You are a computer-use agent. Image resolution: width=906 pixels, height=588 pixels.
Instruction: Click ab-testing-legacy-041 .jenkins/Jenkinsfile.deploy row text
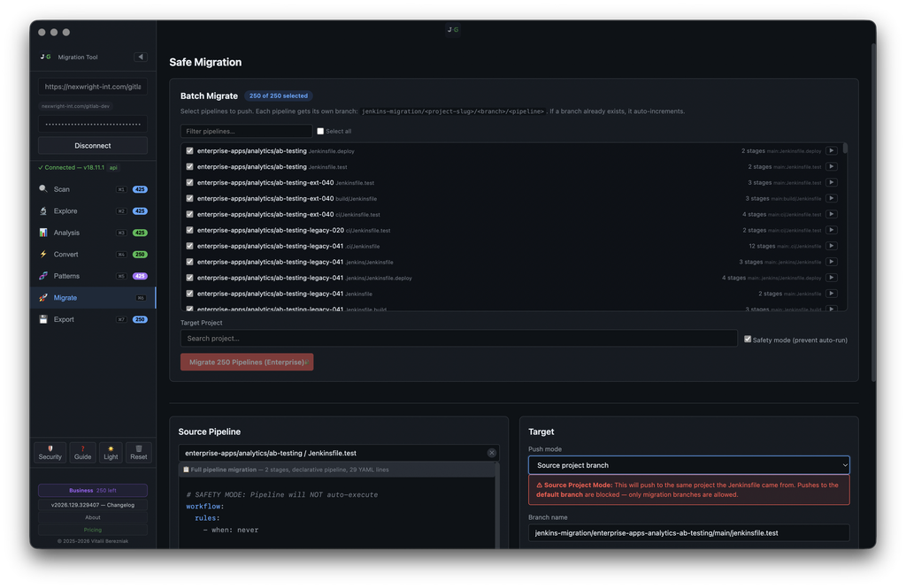[304, 278]
